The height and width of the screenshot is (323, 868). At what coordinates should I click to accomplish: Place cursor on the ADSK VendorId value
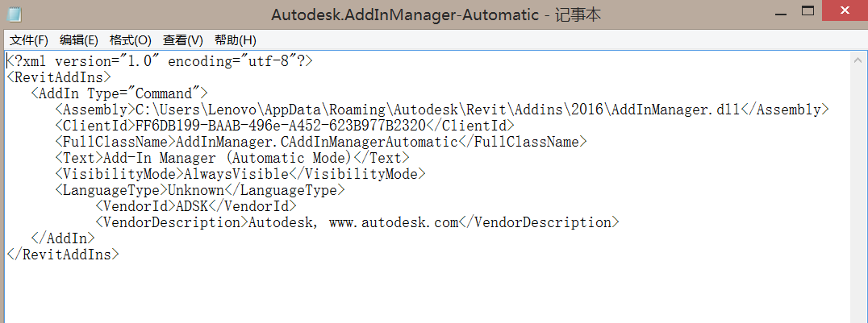coord(193,206)
